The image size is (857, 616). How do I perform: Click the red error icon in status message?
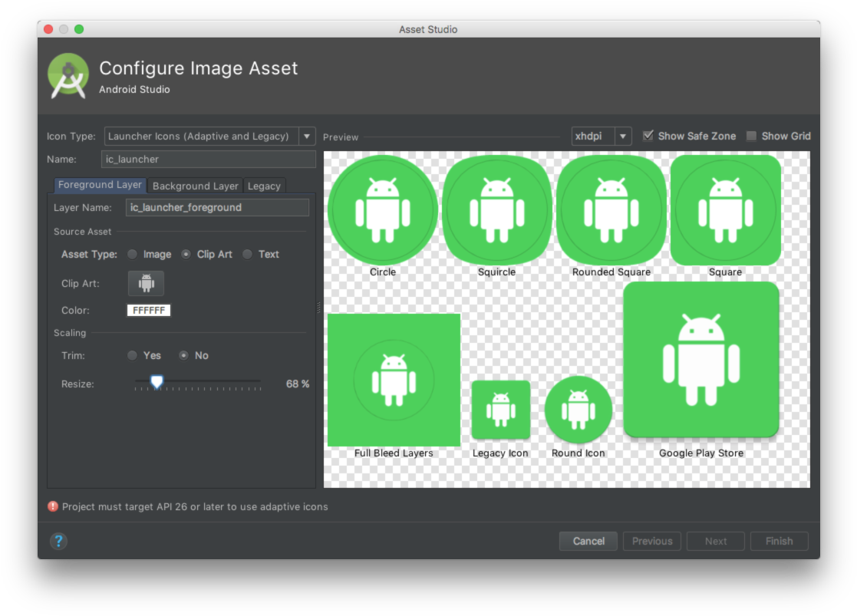point(53,506)
